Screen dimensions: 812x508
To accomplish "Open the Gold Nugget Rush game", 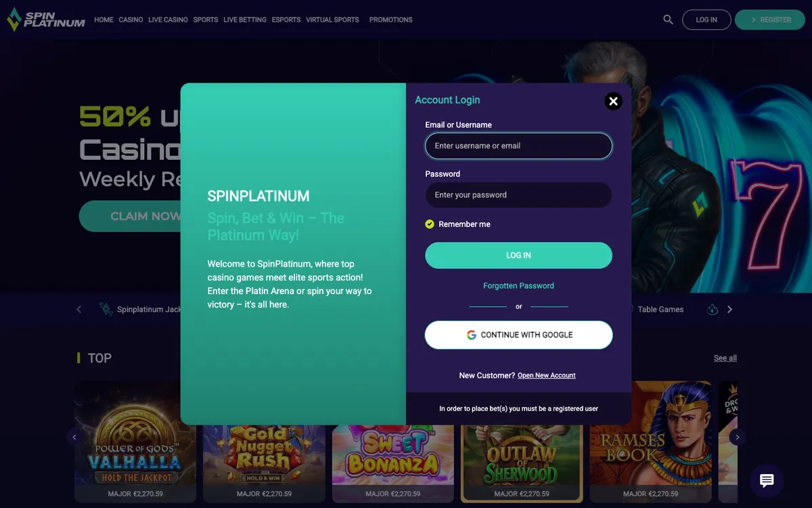I will (x=265, y=464).
